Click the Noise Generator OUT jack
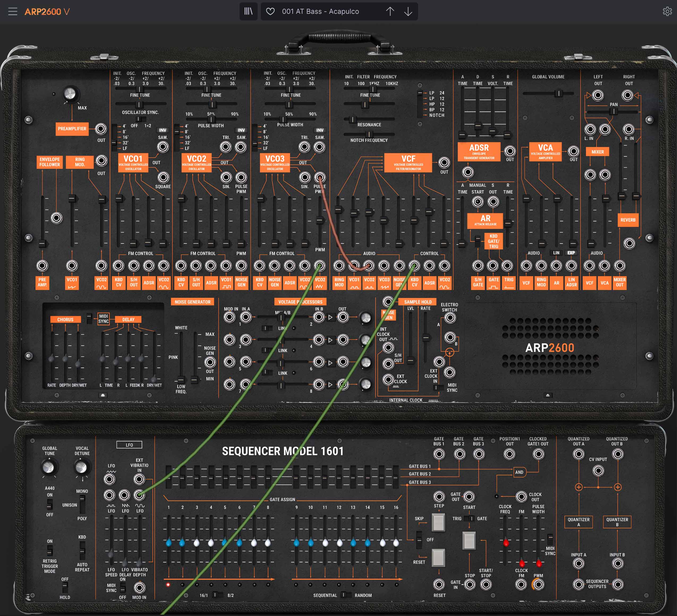This screenshot has width=677, height=616. (210, 362)
